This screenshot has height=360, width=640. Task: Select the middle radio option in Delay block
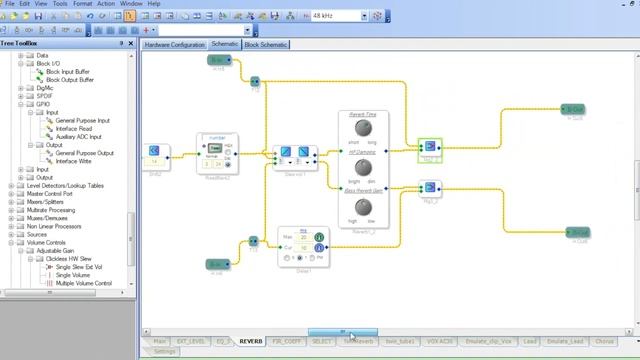tap(300, 258)
